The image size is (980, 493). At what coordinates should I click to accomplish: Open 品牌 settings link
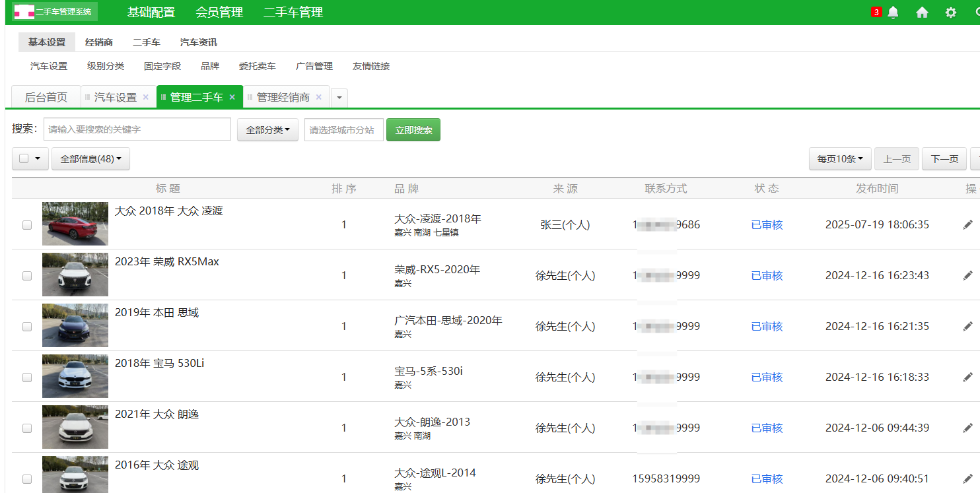point(210,66)
